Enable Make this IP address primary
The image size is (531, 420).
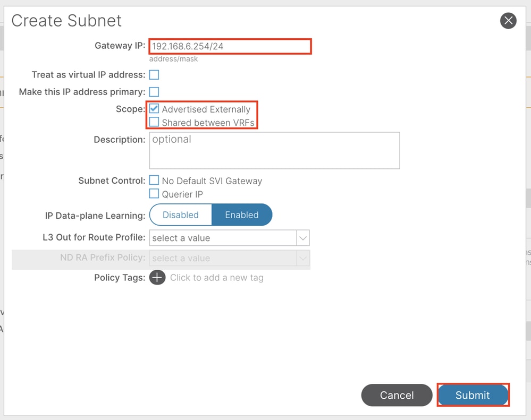pyautogui.click(x=154, y=92)
